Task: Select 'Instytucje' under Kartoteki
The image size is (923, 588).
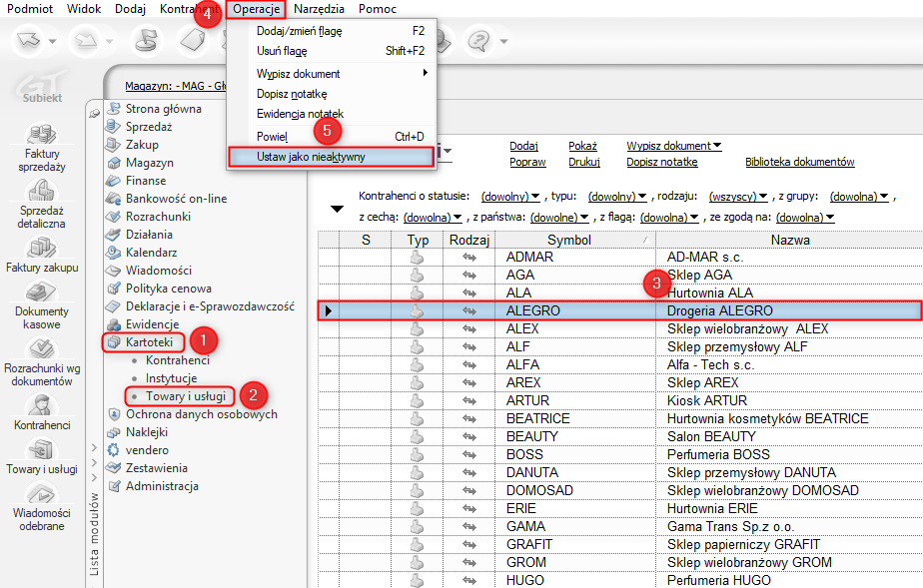Action: click(x=171, y=378)
